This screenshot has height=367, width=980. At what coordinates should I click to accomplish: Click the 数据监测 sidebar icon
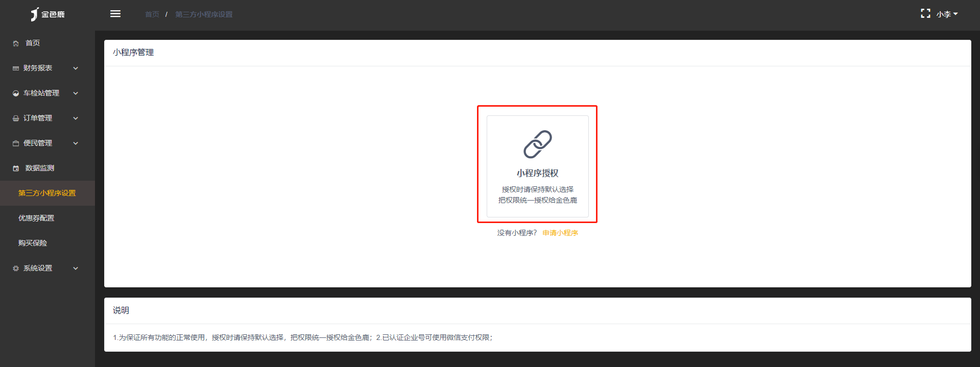[16, 168]
